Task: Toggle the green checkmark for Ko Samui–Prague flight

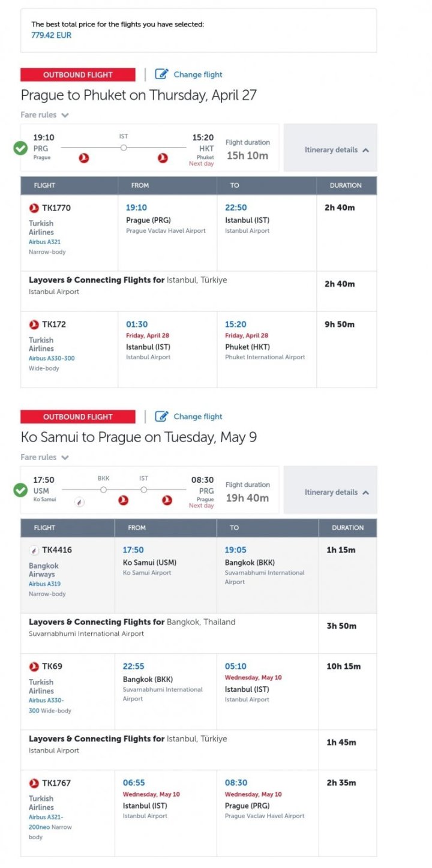Action: click(21, 490)
